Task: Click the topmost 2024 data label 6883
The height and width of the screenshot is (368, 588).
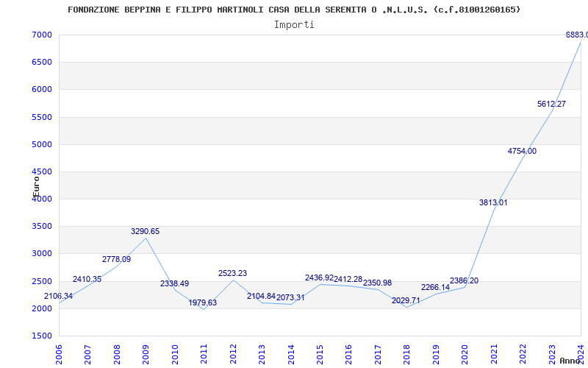Action: [577, 35]
